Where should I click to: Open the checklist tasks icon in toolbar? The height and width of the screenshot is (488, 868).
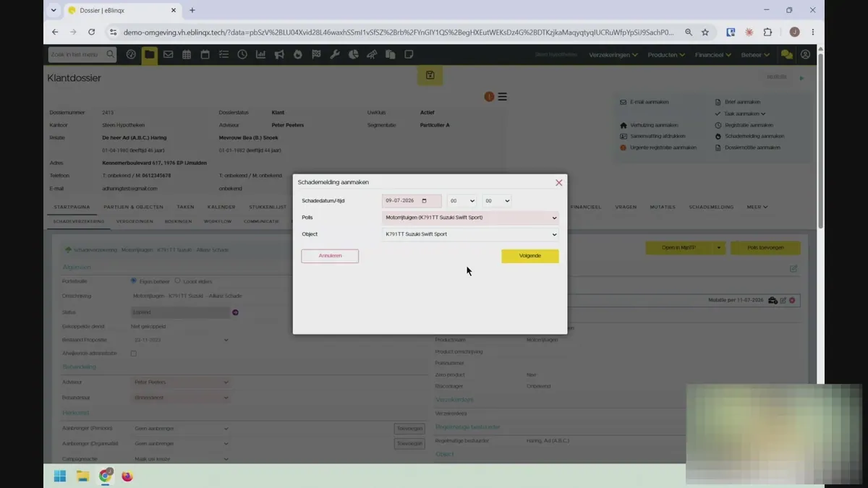point(224,54)
